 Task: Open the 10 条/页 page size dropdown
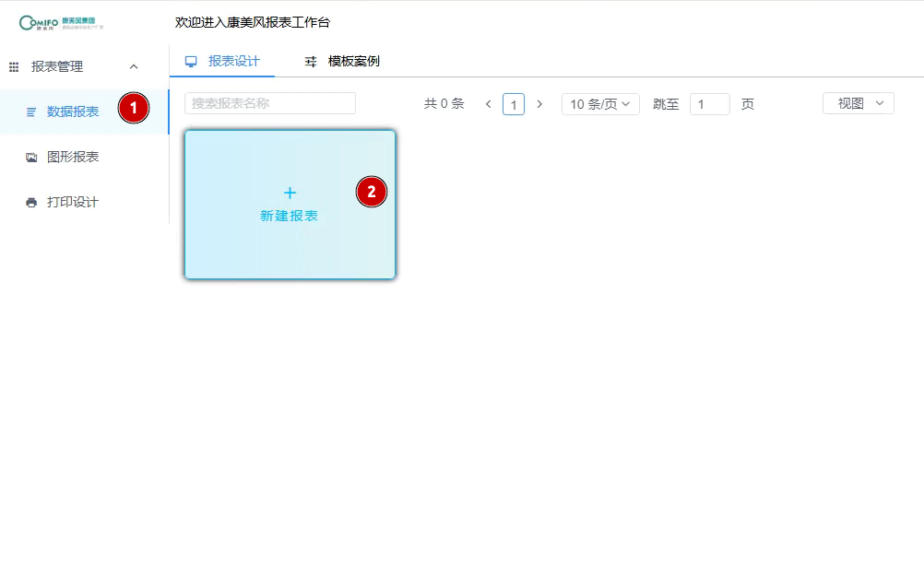(599, 104)
